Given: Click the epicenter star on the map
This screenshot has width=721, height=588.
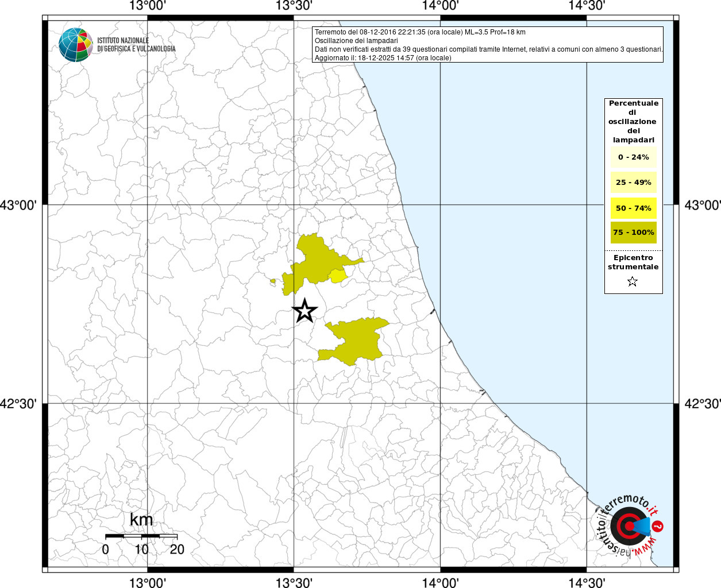Looking at the screenshot, I should coord(305,311).
